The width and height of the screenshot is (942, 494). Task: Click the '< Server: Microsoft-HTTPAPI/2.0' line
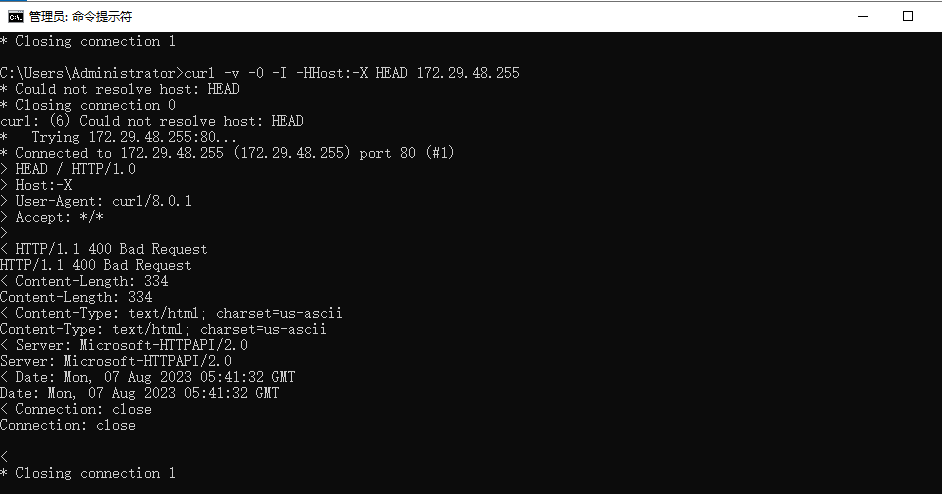pos(124,345)
